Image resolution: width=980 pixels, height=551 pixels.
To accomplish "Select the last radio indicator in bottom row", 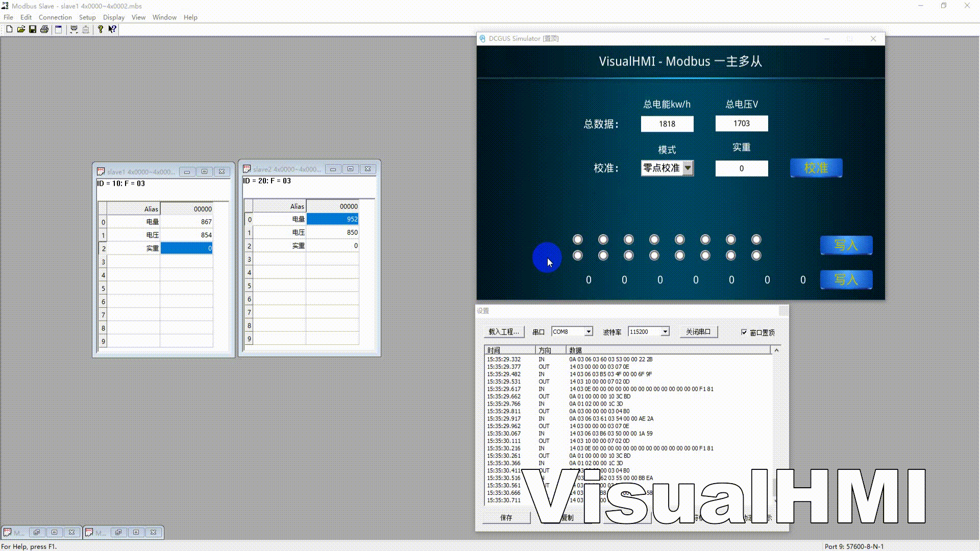I will tap(756, 255).
